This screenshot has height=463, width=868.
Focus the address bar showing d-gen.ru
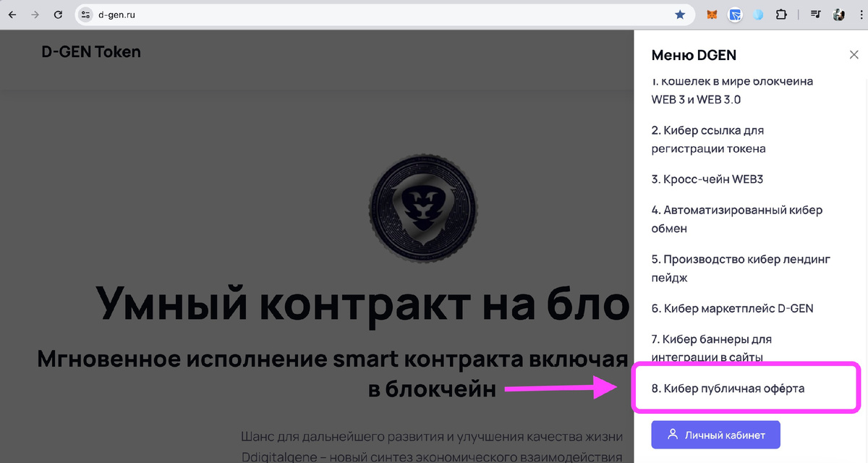[x=383, y=14]
